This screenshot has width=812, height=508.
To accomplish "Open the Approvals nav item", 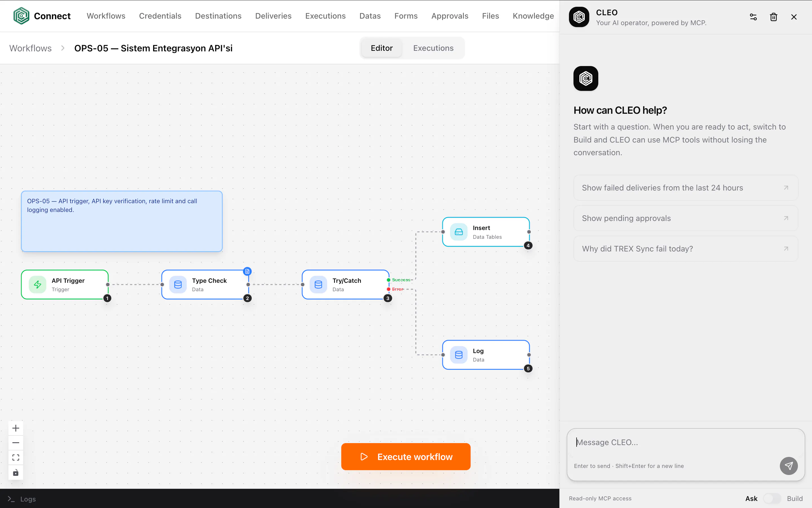I will (450, 16).
